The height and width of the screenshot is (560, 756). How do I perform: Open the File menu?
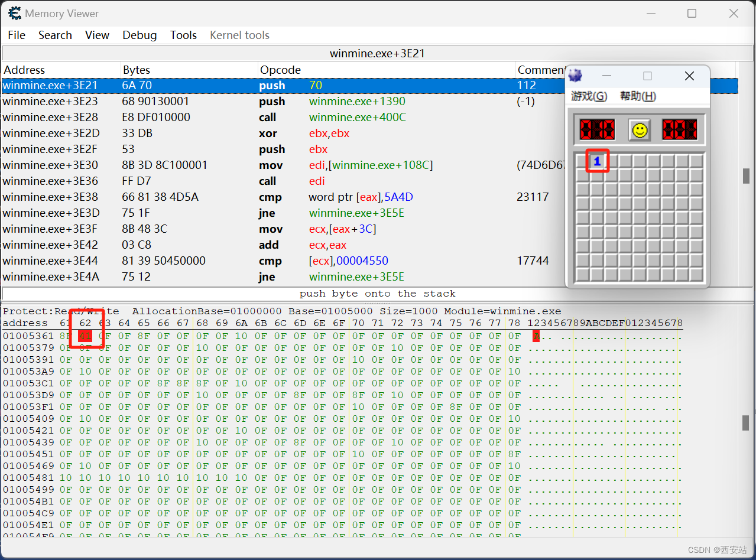pos(17,35)
